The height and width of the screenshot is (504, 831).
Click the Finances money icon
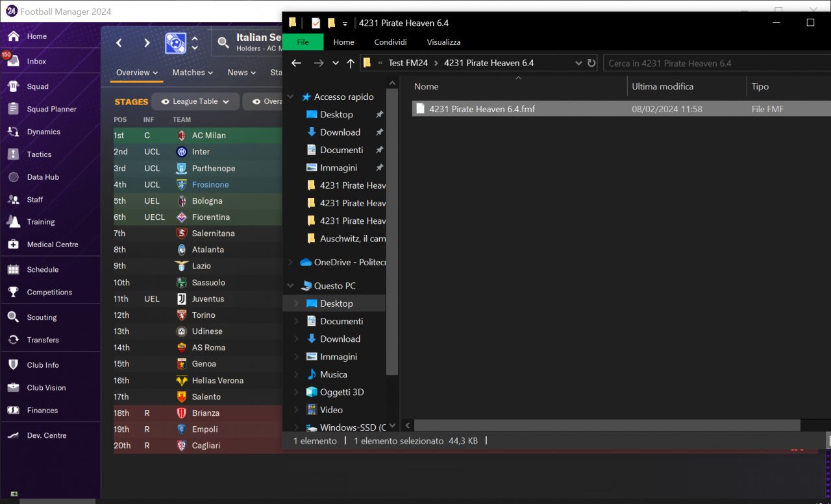[x=13, y=411]
